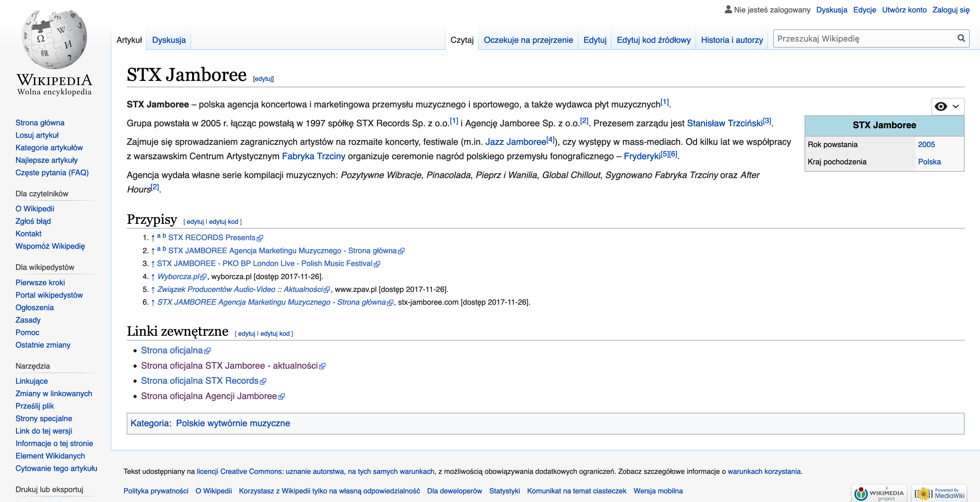Go to Strona główna in sidebar
Viewport: 980px width, 502px height.
pos(40,123)
